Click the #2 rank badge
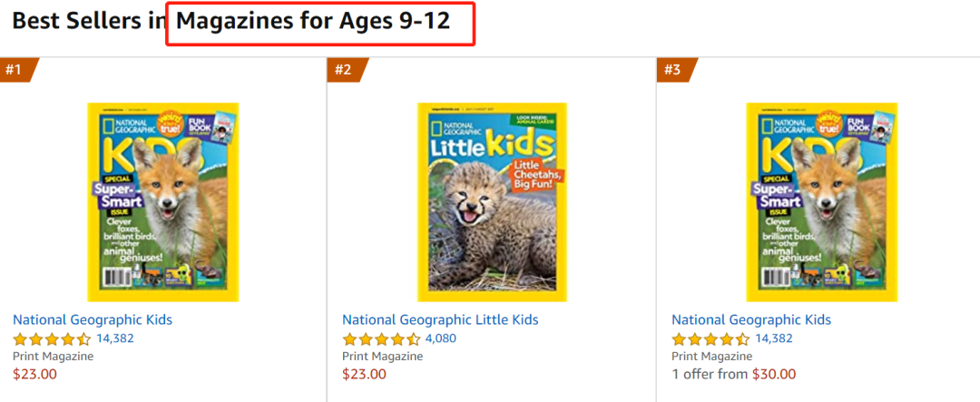This screenshot has height=402, width=980. (343, 70)
